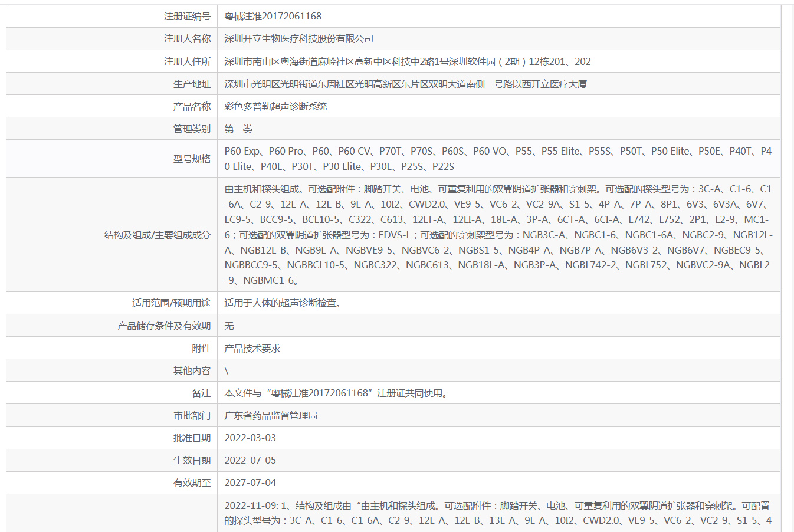Click the 生效日期 row label

point(192,460)
